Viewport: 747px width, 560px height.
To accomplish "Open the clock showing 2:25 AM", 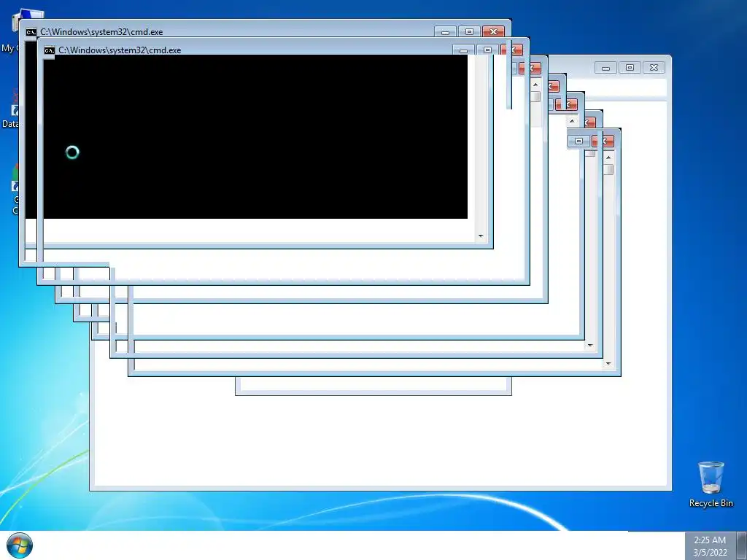I will coord(710,545).
